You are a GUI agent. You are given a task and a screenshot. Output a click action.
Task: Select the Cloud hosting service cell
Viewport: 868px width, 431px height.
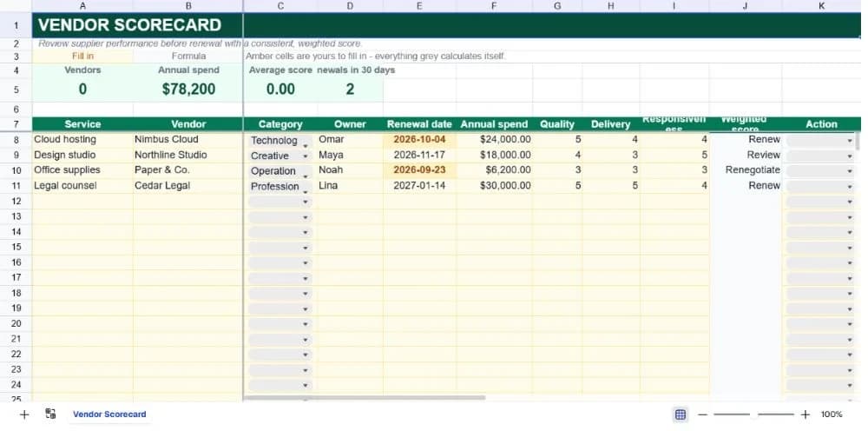click(82, 140)
